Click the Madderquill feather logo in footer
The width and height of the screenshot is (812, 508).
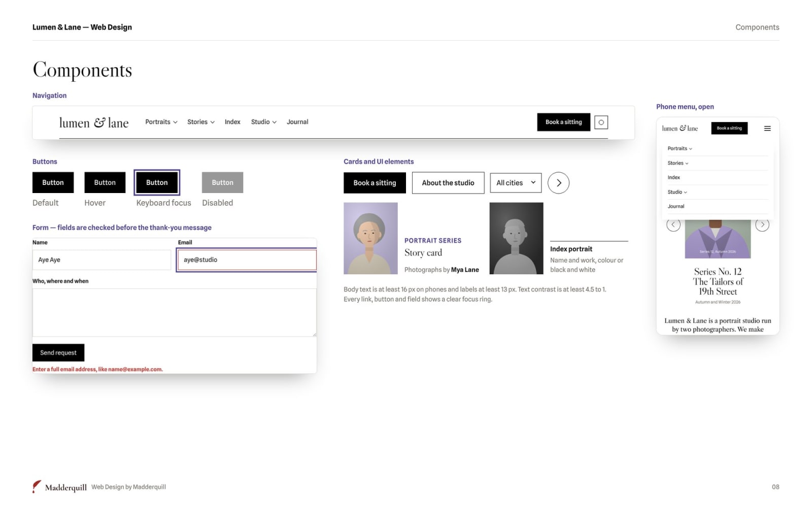pyautogui.click(x=37, y=487)
